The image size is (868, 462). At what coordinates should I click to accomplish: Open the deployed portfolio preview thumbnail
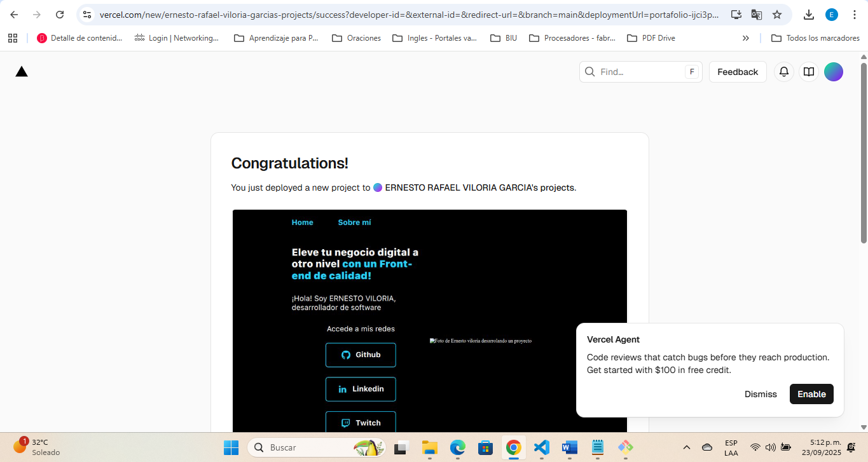click(430, 321)
